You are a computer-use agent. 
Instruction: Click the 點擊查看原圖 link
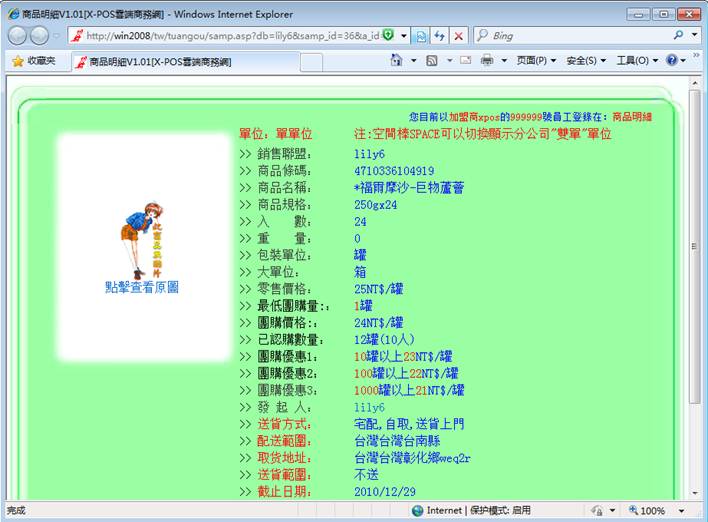(142, 288)
